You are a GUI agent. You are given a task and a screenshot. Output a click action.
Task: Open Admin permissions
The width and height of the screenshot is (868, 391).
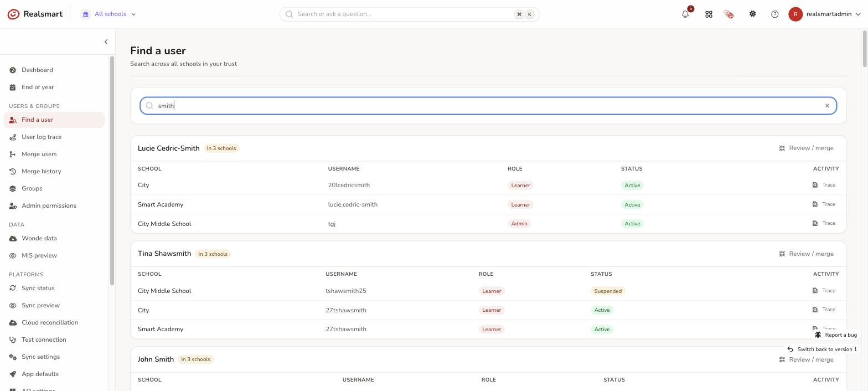(x=54, y=205)
